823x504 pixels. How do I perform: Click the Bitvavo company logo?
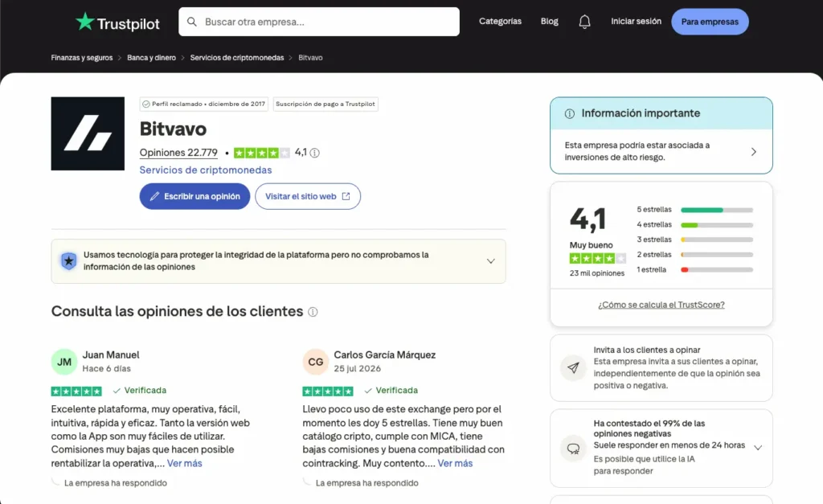click(88, 133)
